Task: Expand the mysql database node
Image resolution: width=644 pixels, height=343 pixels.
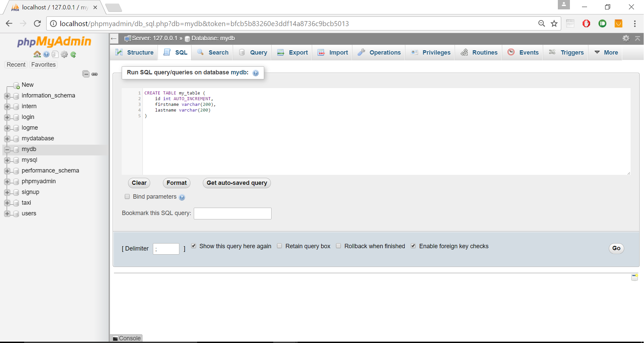Action: pyautogui.click(x=7, y=160)
